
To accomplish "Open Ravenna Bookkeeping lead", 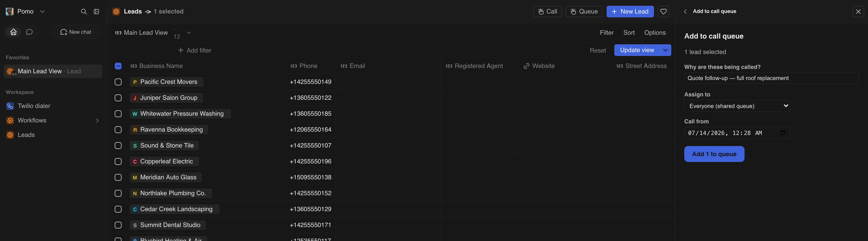I will pyautogui.click(x=169, y=130).
